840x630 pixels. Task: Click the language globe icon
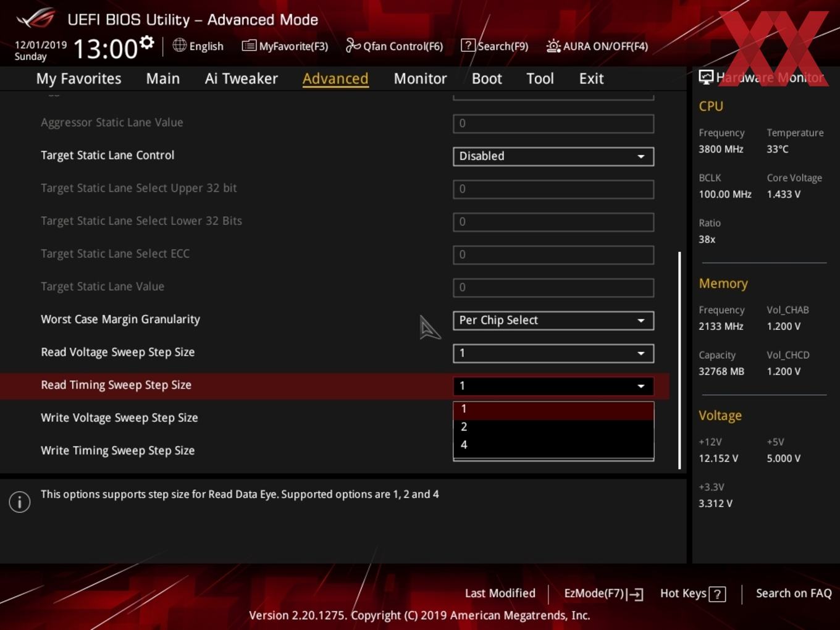tap(179, 45)
